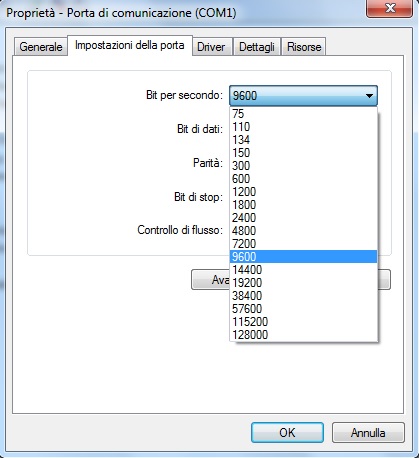Select 19200 bits per second option

point(304,283)
